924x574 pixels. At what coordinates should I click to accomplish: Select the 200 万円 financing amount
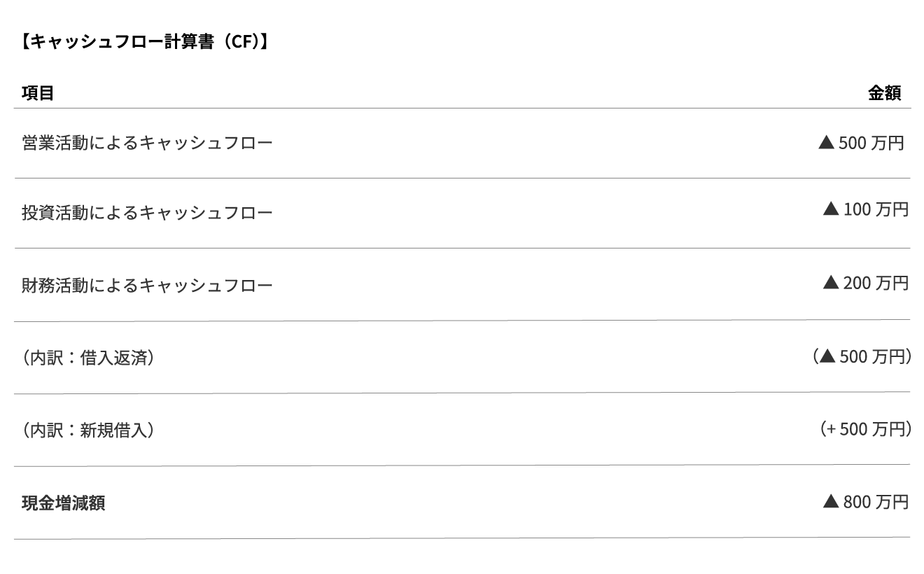click(x=876, y=283)
